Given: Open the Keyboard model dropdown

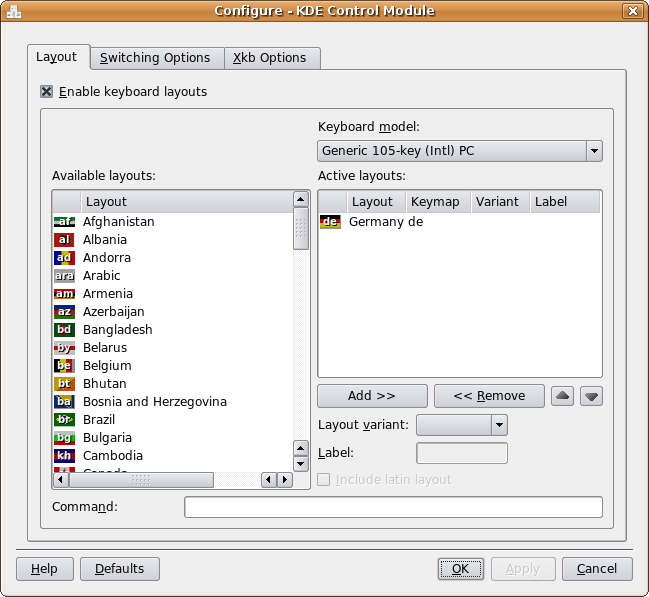Looking at the screenshot, I should coord(460,151).
